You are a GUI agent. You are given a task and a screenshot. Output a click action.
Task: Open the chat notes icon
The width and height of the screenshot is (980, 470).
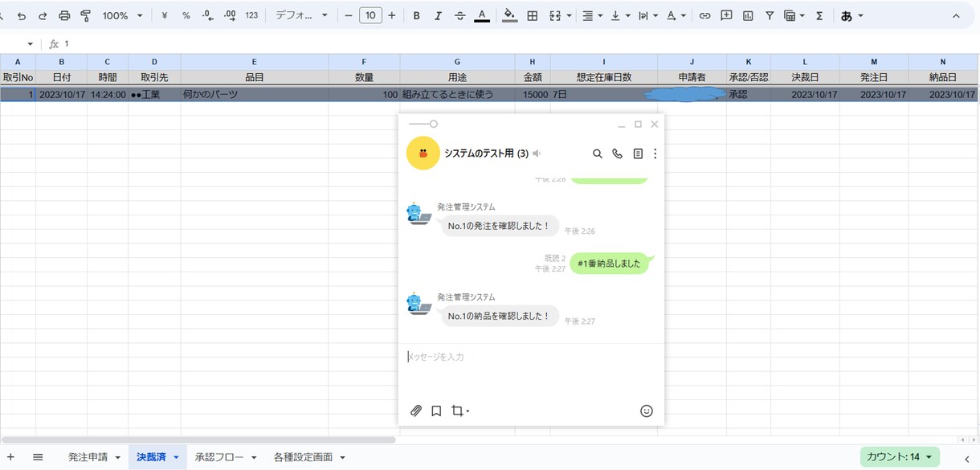[638, 153]
